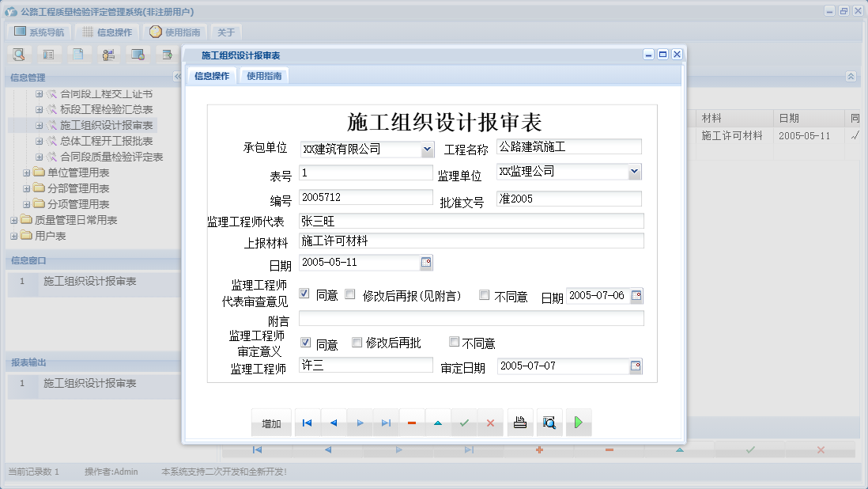Open the user management icon on the toolbar
This screenshot has width=868, height=489.
[108, 54]
